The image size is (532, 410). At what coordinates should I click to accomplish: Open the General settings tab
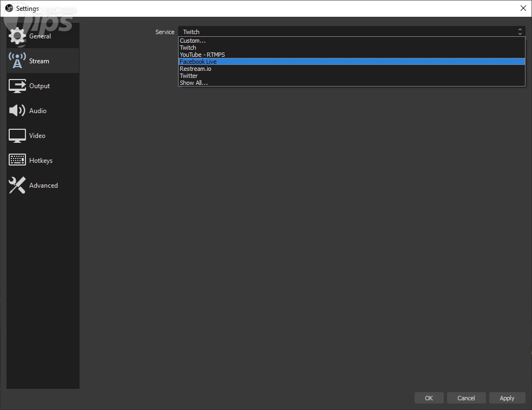[x=43, y=36]
